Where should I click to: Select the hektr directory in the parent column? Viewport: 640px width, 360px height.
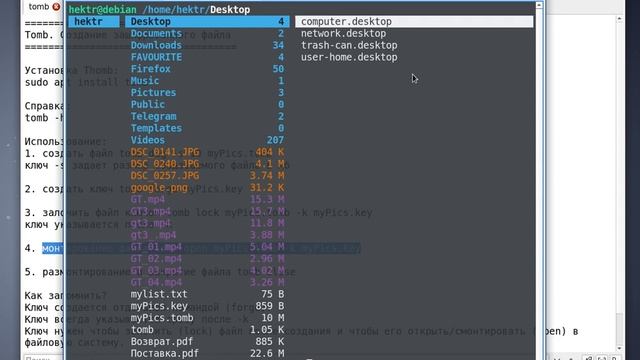(x=94, y=22)
